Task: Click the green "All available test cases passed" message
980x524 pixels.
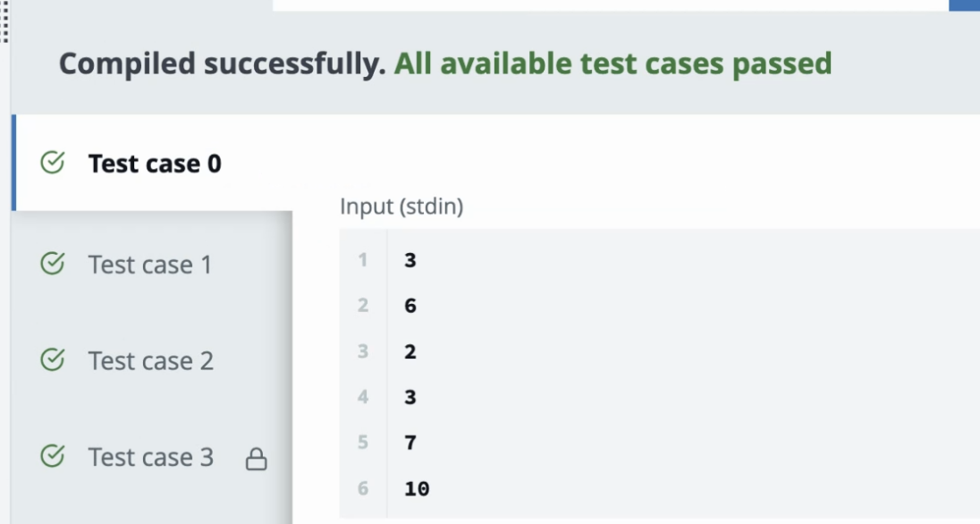Action: coord(613,63)
